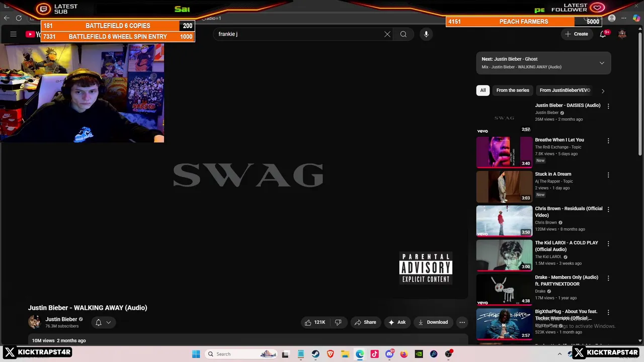Select the 'From the series' chip
This screenshot has width=644, height=362.
(513, 90)
